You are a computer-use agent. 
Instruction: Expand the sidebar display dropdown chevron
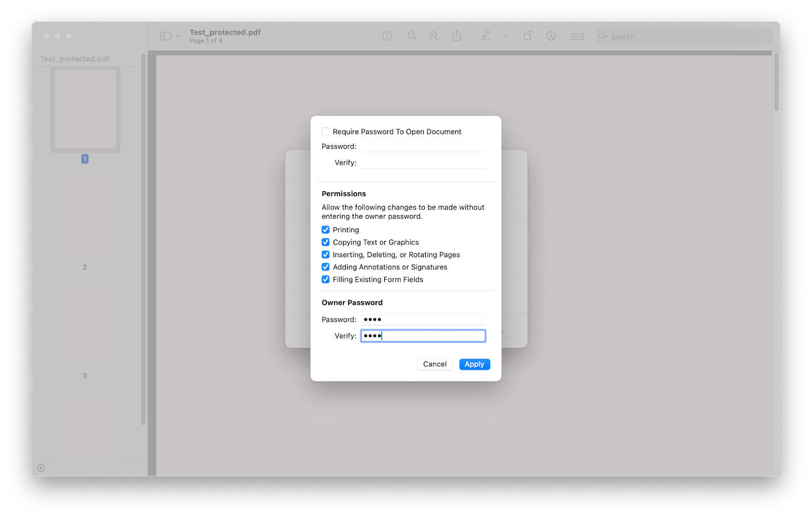[178, 37]
